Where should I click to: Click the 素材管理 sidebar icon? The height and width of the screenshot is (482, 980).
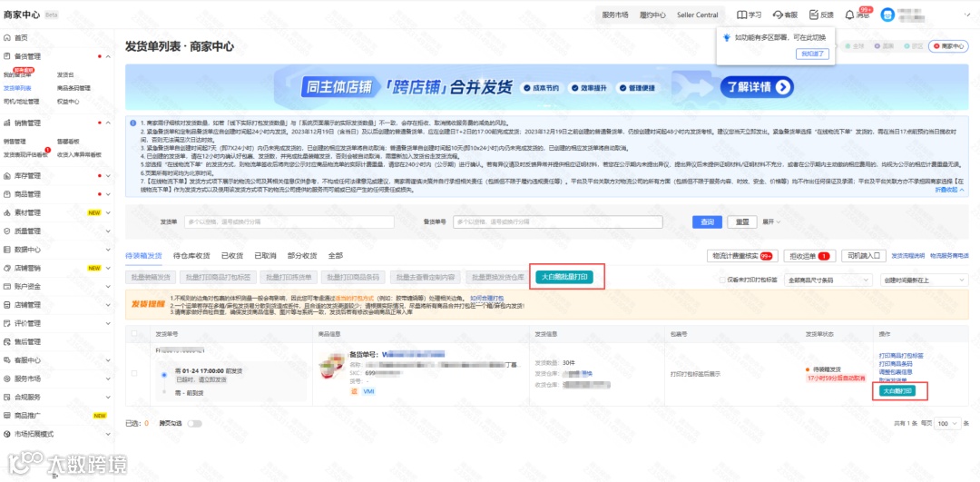[7, 213]
